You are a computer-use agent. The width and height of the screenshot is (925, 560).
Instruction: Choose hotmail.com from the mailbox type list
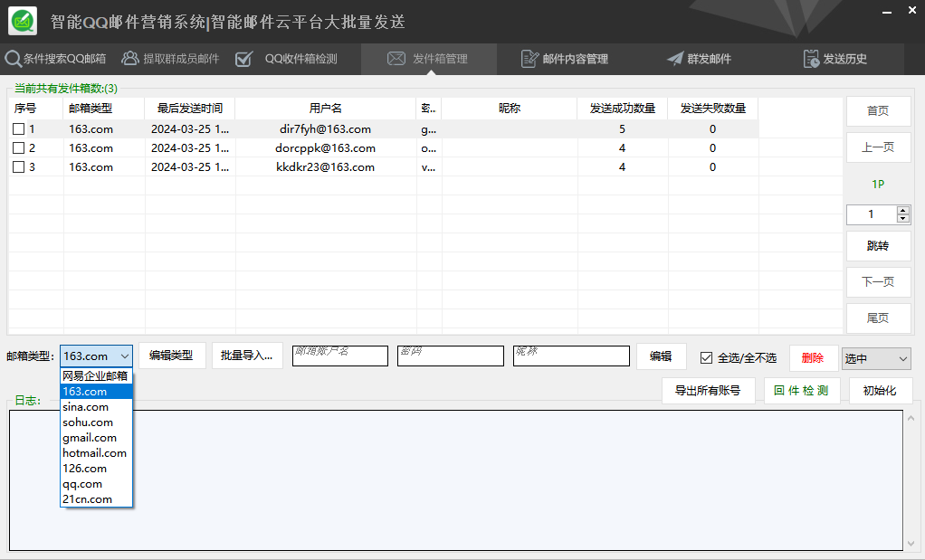coord(96,452)
